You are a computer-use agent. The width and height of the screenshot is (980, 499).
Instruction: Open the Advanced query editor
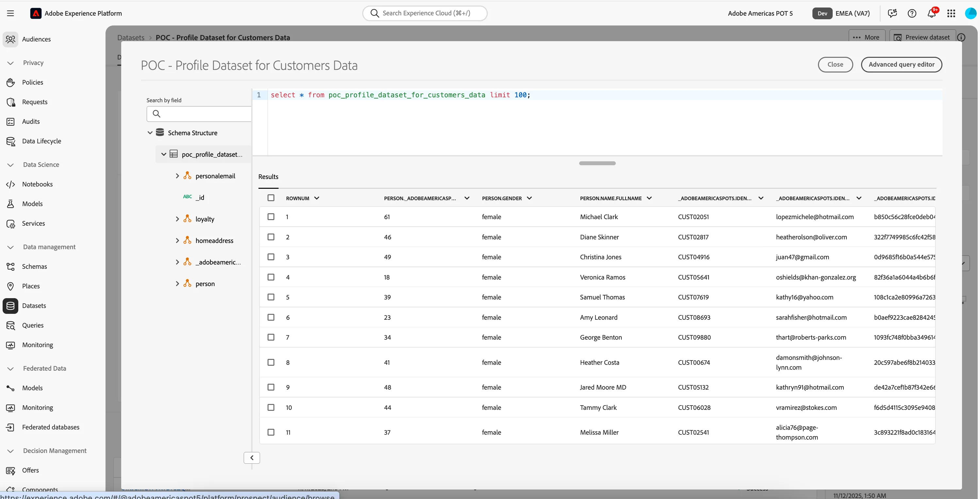(901, 65)
